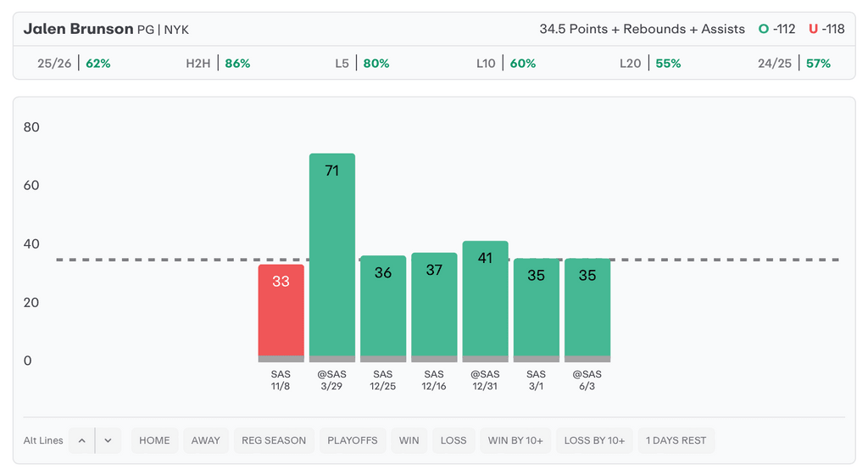Switch to the H2H 86% split
The height and width of the screenshot is (476, 868).
[x=218, y=63]
